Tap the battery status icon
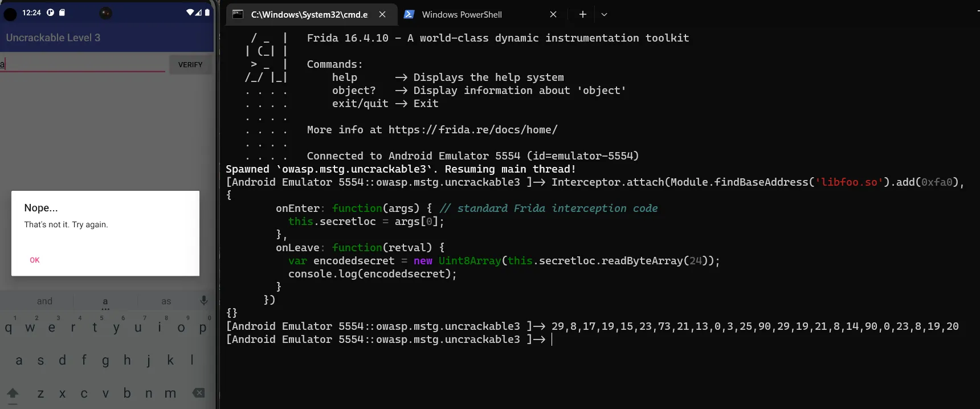This screenshot has width=980, height=409. pyautogui.click(x=207, y=12)
